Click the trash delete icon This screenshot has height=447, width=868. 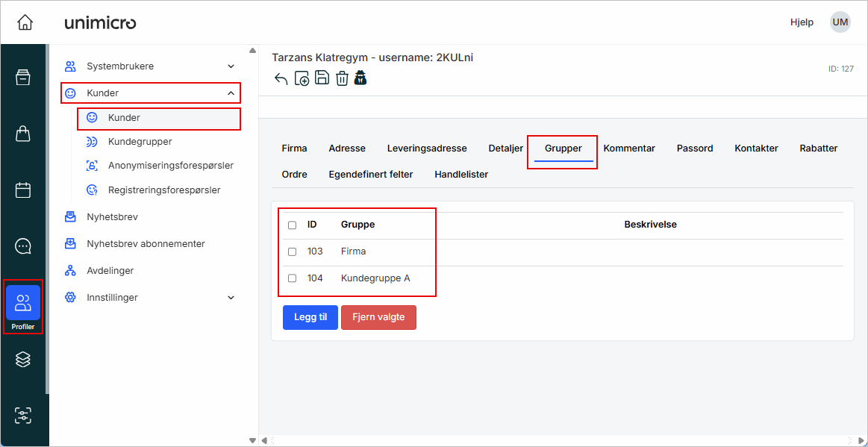(342, 78)
